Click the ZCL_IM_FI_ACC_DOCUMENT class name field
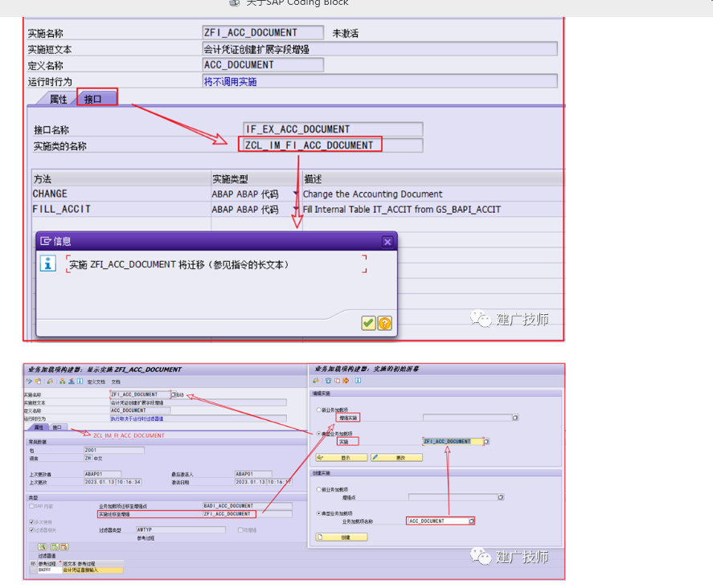This screenshot has height=588, width=713. [332, 145]
